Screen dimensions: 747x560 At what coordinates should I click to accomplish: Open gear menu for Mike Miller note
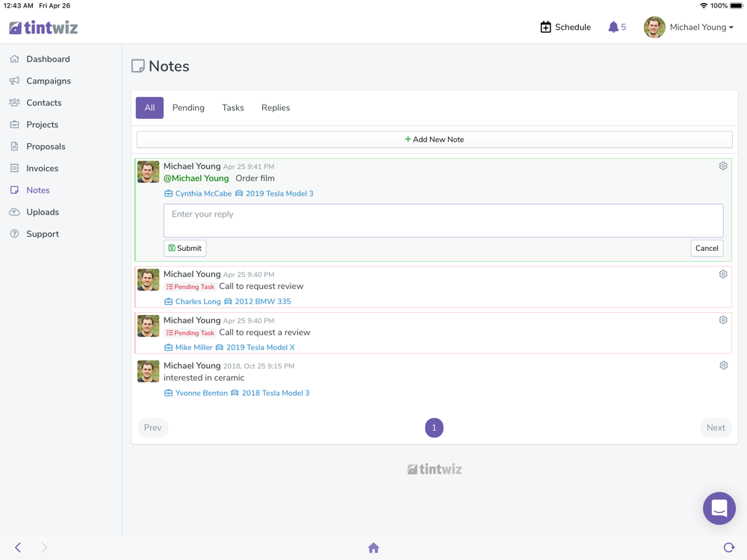(722, 320)
